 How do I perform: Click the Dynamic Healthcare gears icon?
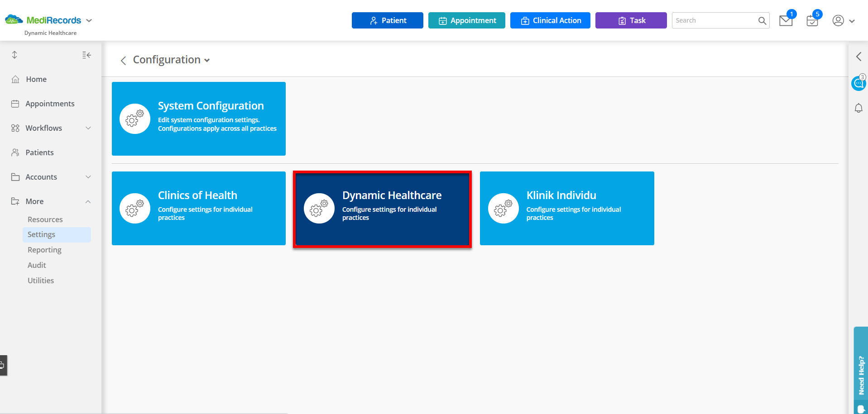point(319,208)
